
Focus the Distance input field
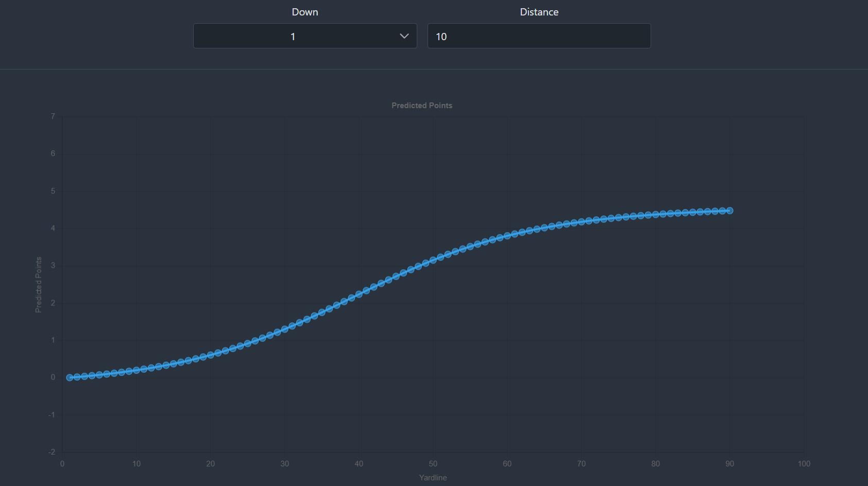pos(539,36)
